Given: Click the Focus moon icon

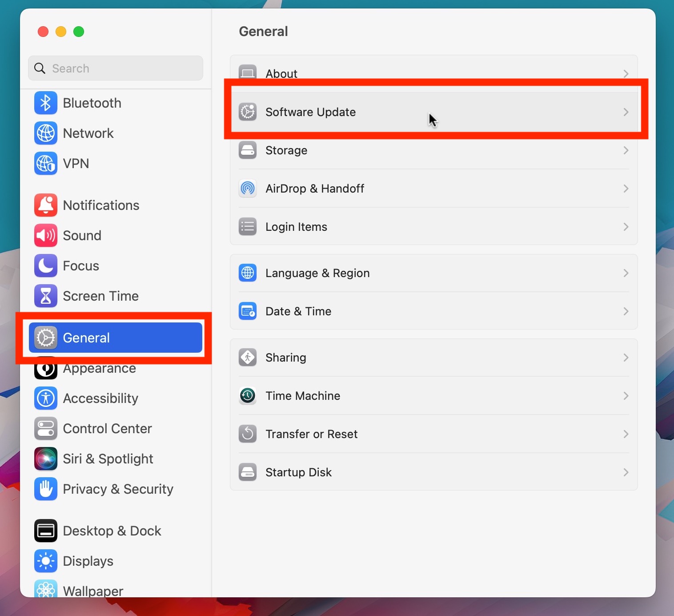Looking at the screenshot, I should tap(45, 266).
